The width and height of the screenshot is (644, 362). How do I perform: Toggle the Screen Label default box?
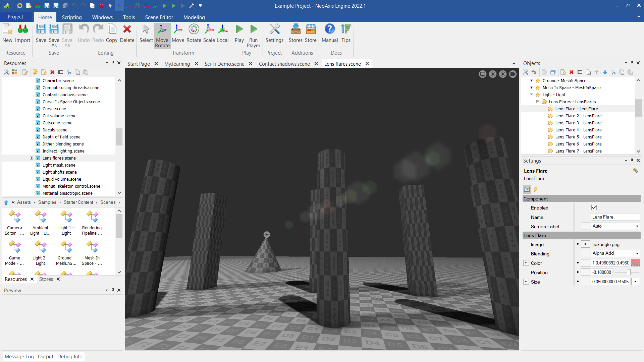coord(585,227)
